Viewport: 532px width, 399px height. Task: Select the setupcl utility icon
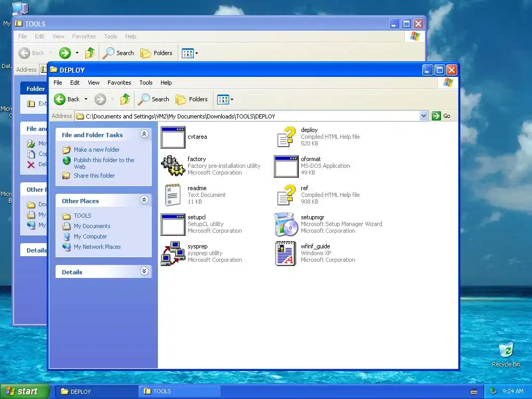tap(173, 224)
